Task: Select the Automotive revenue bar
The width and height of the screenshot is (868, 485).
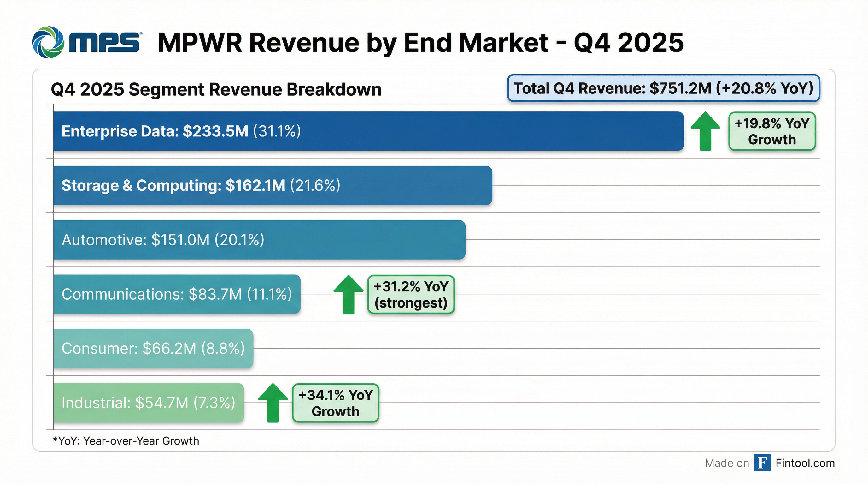Action: pyautogui.click(x=260, y=240)
